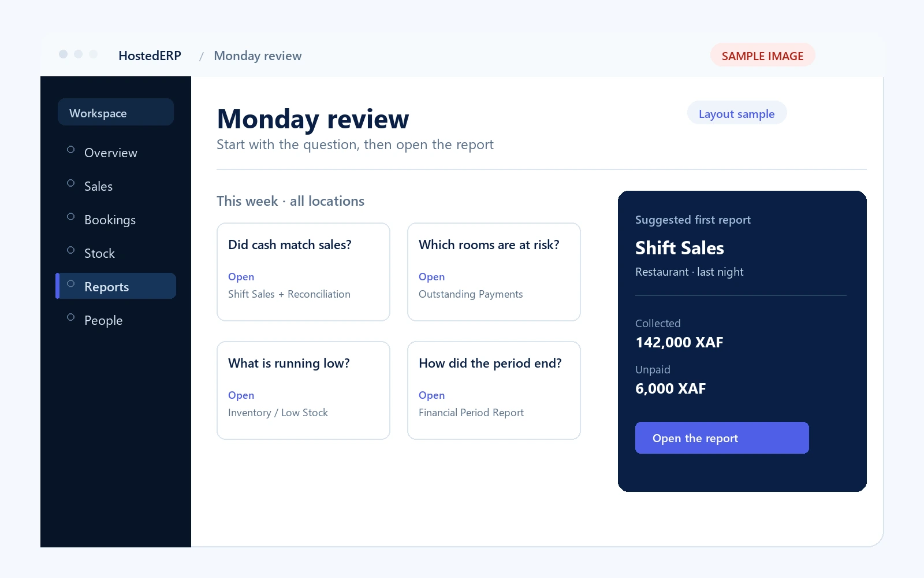This screenshot has height=578, width=924.
Task: Click 'What is running low?' card title
Action: [x=289, y=364]
